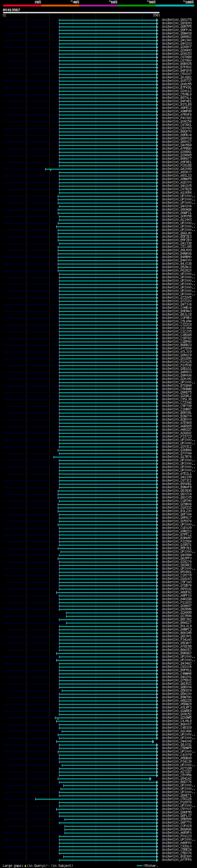
Task: Select the UniRef100_A1E0Y0 label
Action: tap(176, 182)
